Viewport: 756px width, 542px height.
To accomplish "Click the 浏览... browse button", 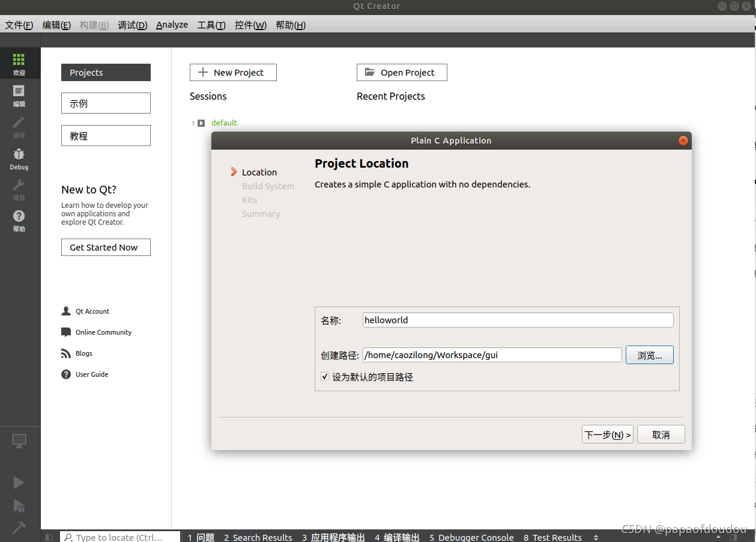I will (650, 355).
